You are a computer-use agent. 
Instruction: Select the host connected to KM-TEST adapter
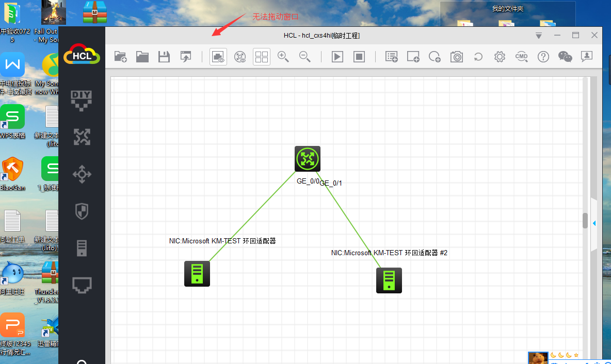pyautogui.click(x=197, y=274)
